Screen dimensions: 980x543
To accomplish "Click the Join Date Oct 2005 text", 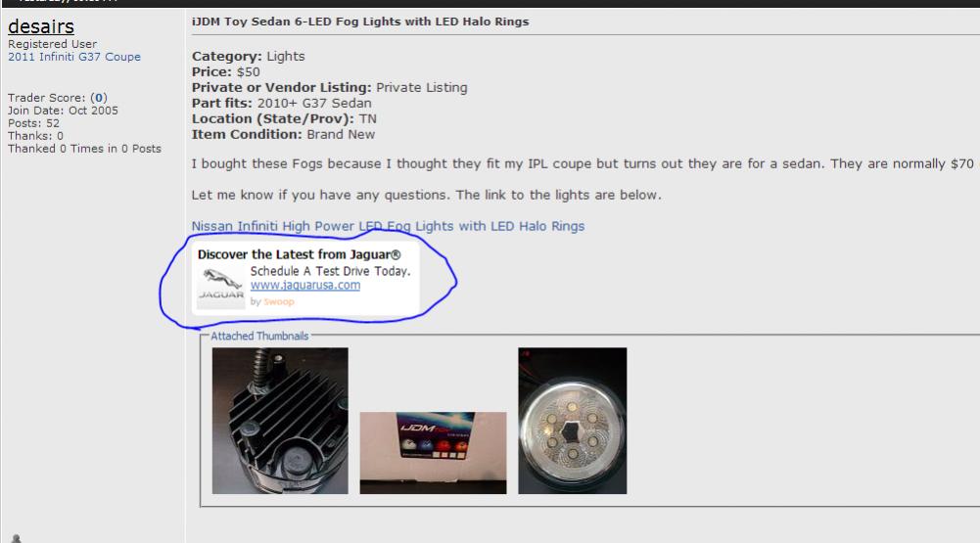I will pos(63,111).
